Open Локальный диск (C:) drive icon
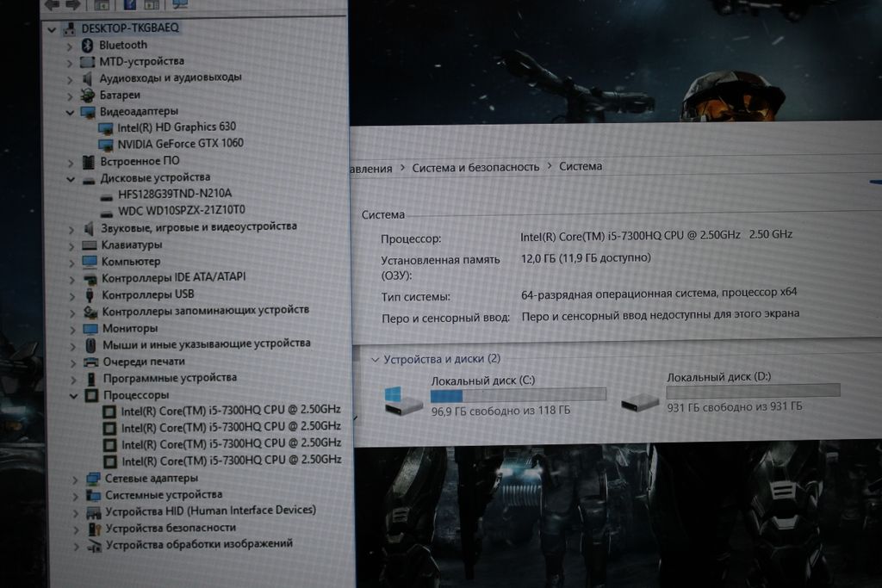 pyautogui.click(x=403, y=400)
